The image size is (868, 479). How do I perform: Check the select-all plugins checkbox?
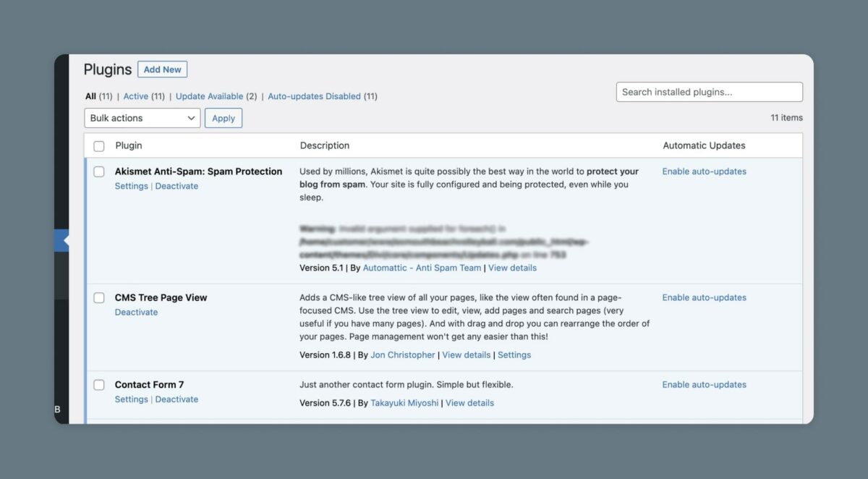tap(99, 145)
